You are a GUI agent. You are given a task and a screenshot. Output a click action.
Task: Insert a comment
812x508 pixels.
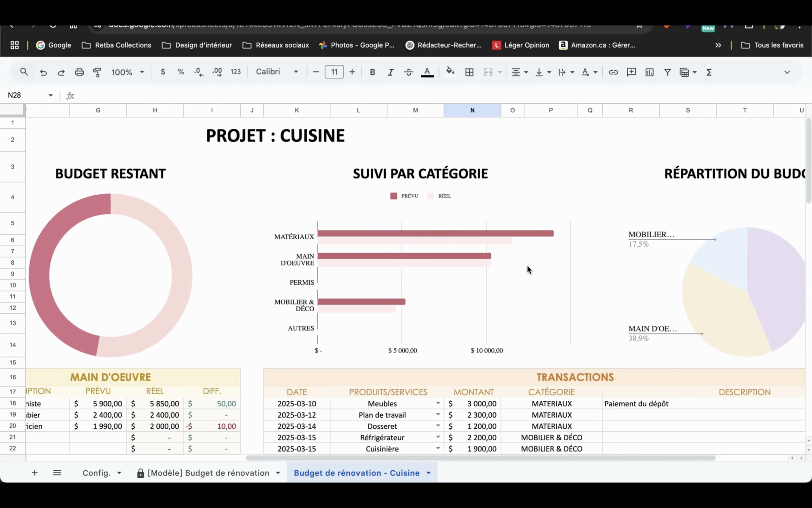point(631,72)
